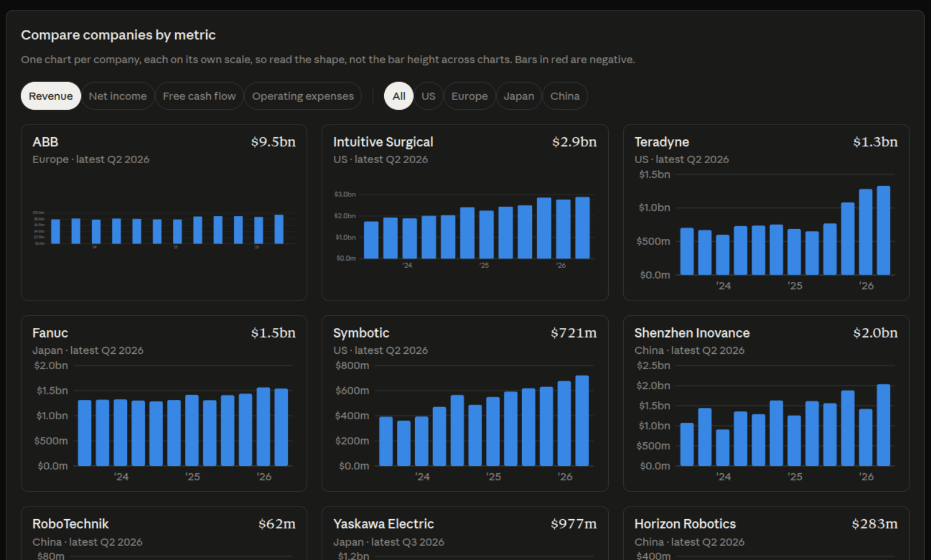
Task: Click the Yaskawa Electric card title
Action: point(384,524)
